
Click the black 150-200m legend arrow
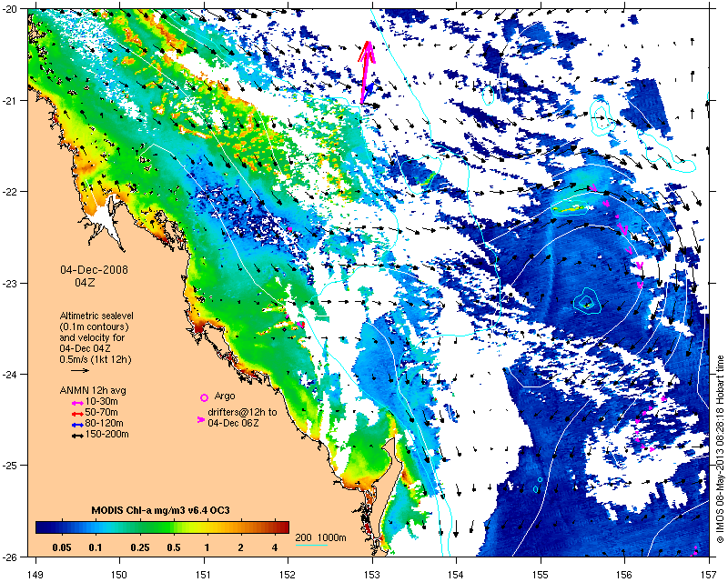[x=77, y=436]
